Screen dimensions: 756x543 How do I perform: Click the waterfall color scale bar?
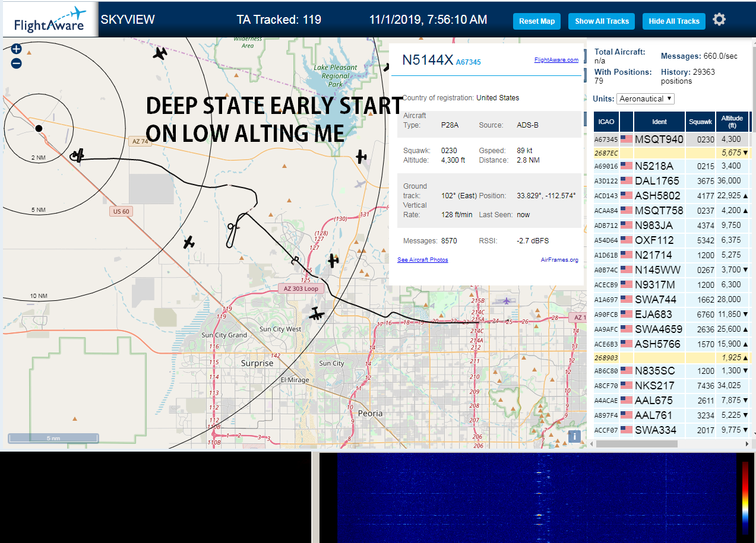click(x=745, y=497)
